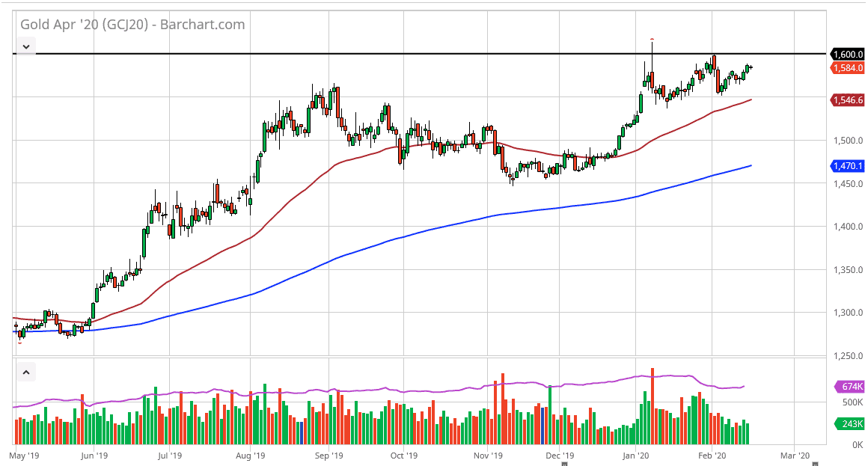Expand the price chart options chevron

tap(26, 46)
